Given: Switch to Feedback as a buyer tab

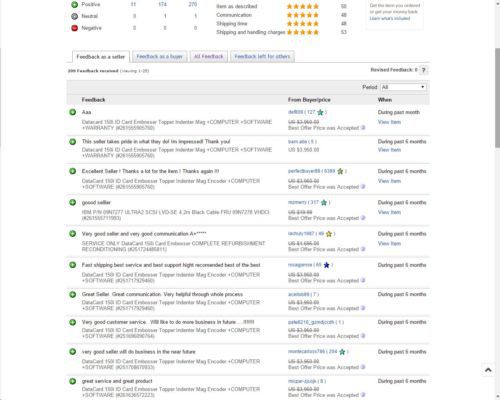Looking at the screenshot, I should (160, 56).
